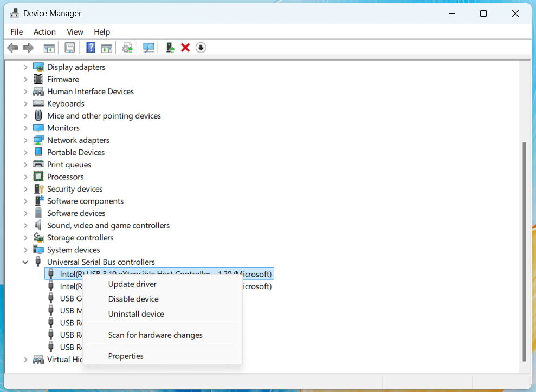Viewport: 536px width, 392px height.
Task: Click the Scan for hardware changes toolbar icon
Action: click(x=148, y=48)
